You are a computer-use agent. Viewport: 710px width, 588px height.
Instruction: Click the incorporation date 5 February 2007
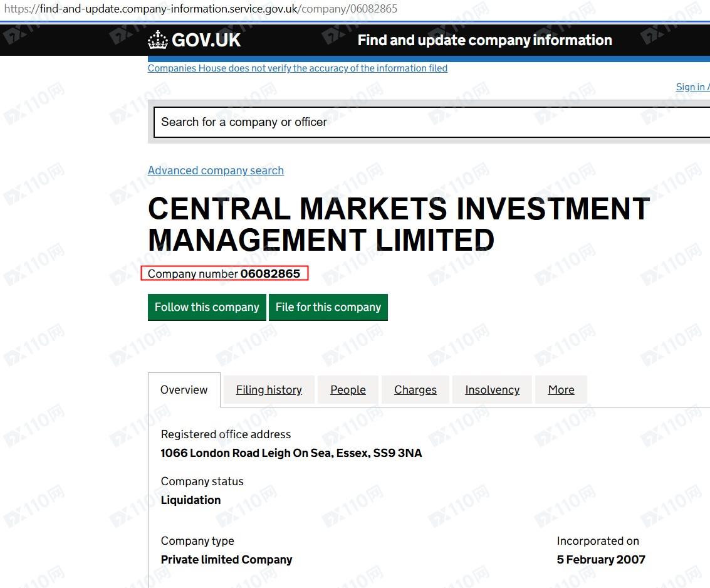[x=601, y=559]
